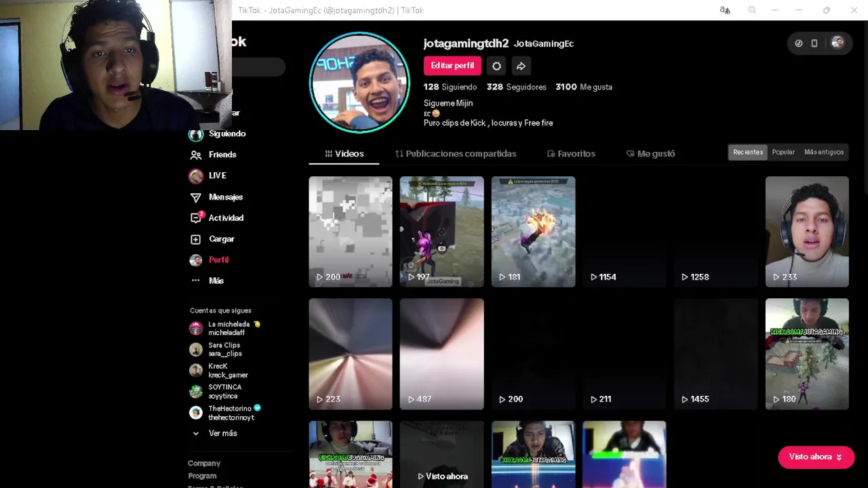Expand the Company footer section
The image size is (868, 488).
tap(204, 464)
